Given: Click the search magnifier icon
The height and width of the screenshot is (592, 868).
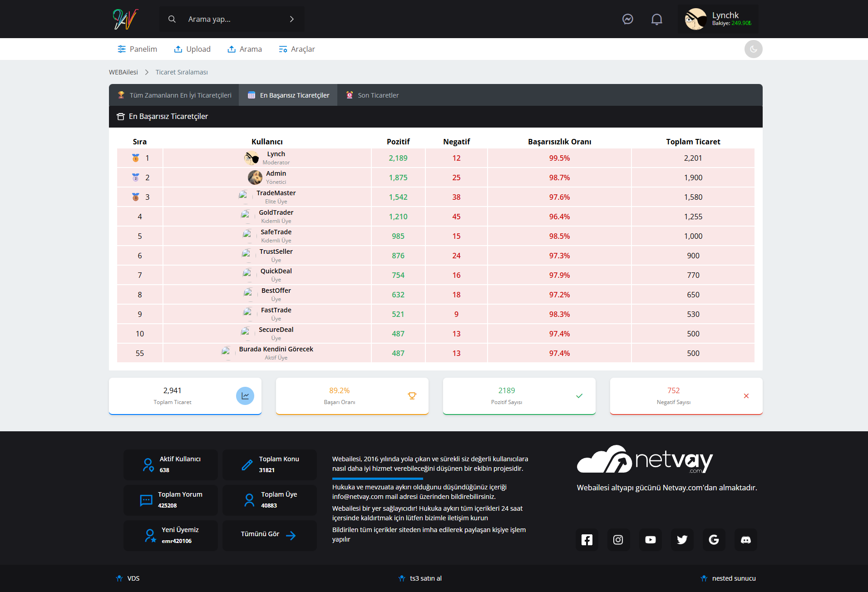Looking at the screenshot, I should click(x=172, y=19).
